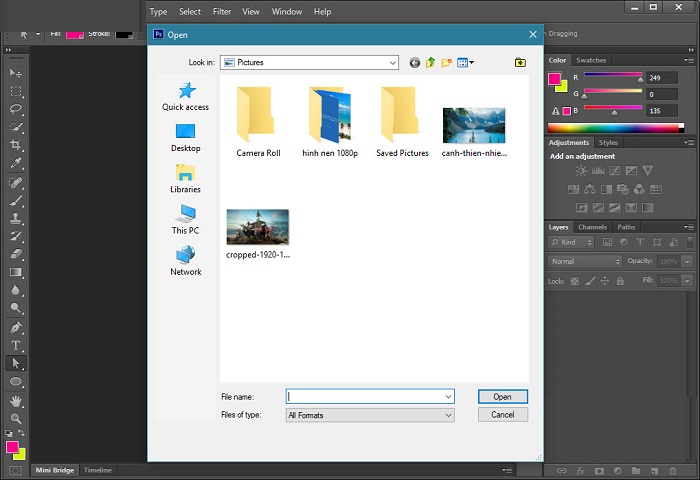
Task: Go to Network location
Action: 185,260
